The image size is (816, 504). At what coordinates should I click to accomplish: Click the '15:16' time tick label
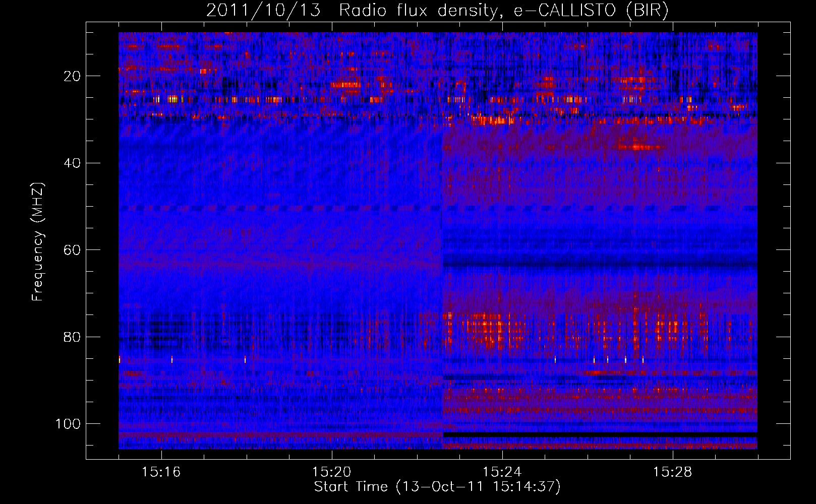click(x=161, y=472)
